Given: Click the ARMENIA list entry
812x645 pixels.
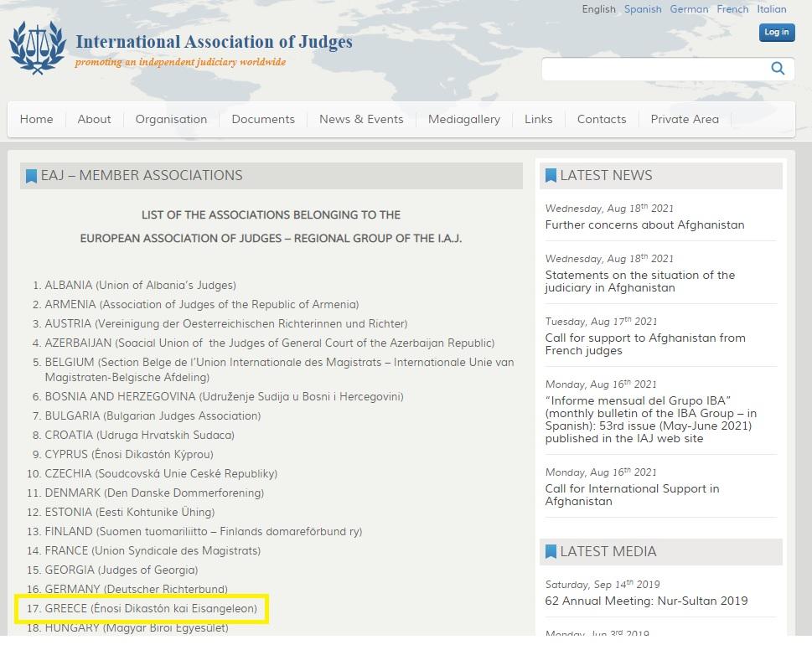Looking at the screenshot, I should click(202, 304).
